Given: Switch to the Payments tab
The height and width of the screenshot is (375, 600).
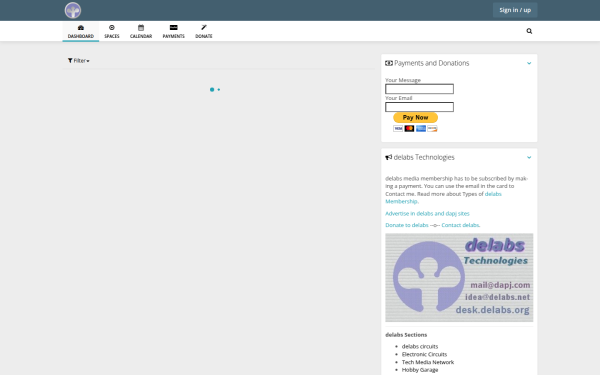Looking at the screenshot, I should click(x=173, y=32).
